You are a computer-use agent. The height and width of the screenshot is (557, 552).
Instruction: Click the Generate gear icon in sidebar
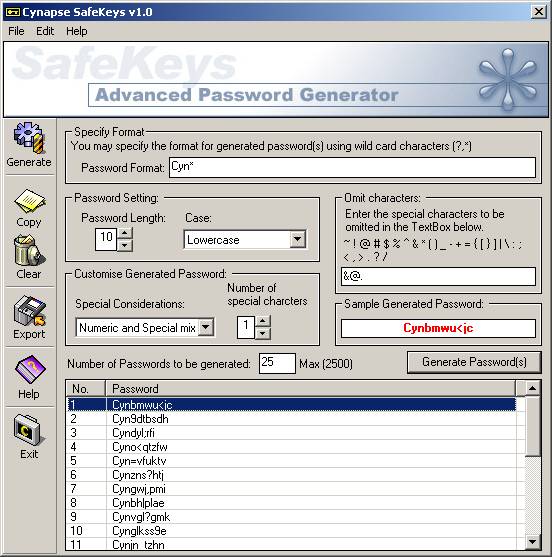click(x=29, y=138)
